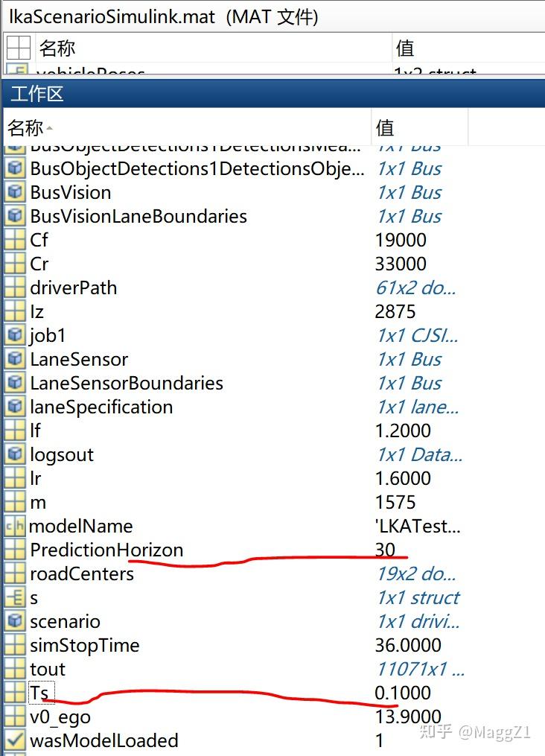Select the modelName variable name
Screen dimensions: 545x756
(x=81, y=526)
